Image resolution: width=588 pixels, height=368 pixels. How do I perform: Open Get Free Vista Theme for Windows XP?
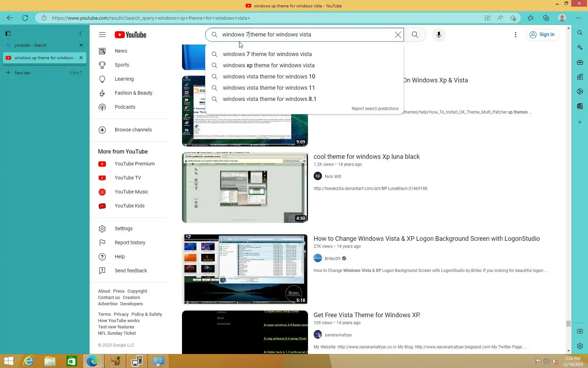(x=367, y=315)
